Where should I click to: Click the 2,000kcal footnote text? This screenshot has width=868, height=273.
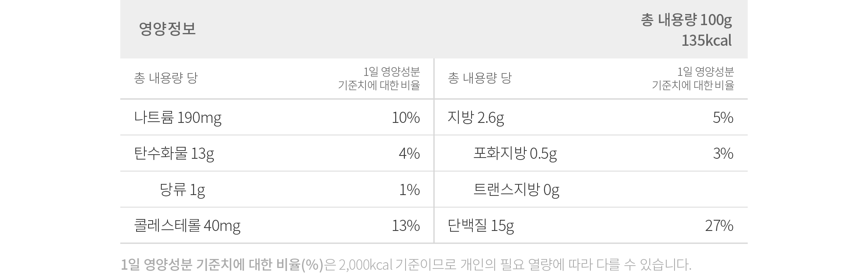366,264
